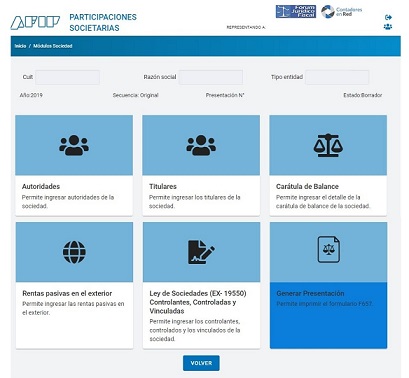Click the Contadores en Red logo
409x378 pixels.
pos(341,12)
